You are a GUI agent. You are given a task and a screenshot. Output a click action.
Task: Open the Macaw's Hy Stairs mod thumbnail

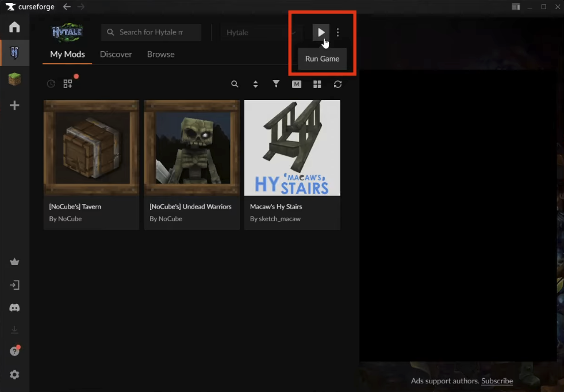point(292,148)
